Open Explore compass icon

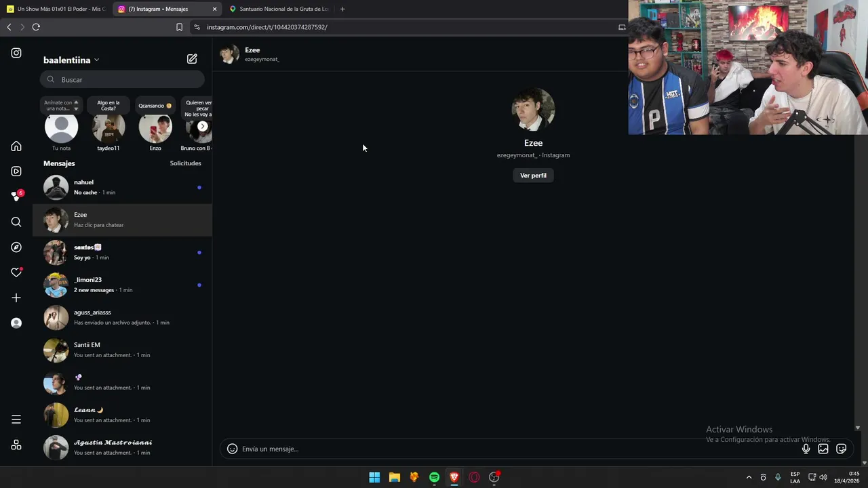point(16,247)
